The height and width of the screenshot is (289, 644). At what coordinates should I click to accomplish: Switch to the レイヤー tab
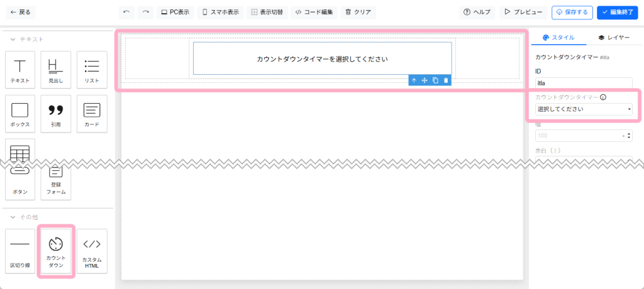[x=614, y=38]
